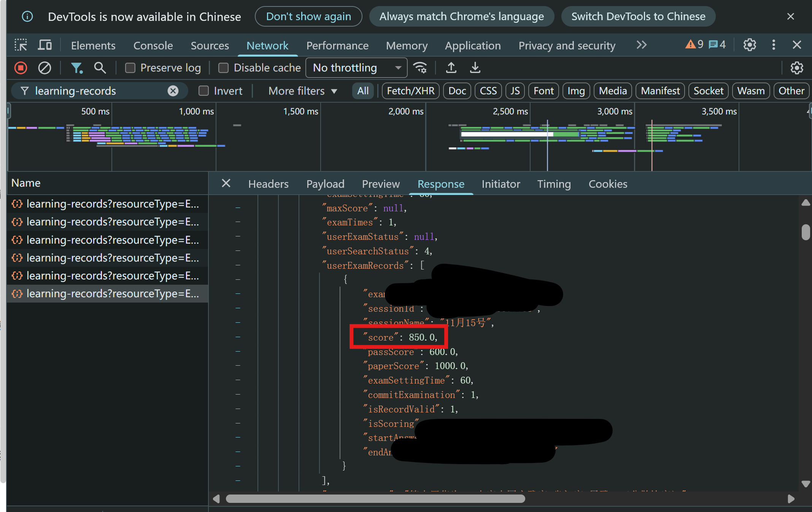Click Import HAR upload icon
812x512 pixels.
tap(451, 68)
